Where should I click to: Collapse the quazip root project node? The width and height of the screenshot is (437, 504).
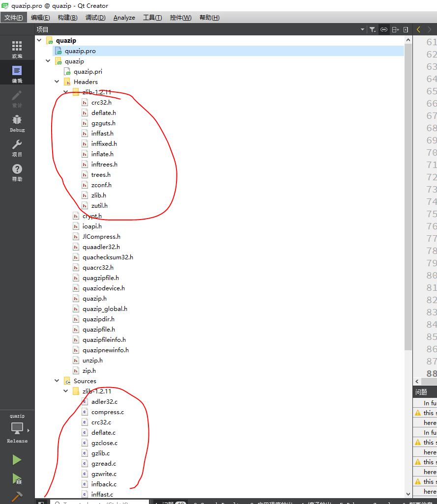[x=39, y=40]
